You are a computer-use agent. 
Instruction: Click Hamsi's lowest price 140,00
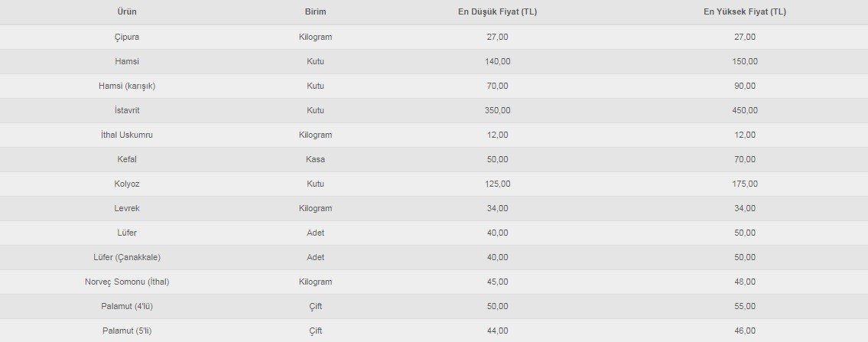[497, 61]
